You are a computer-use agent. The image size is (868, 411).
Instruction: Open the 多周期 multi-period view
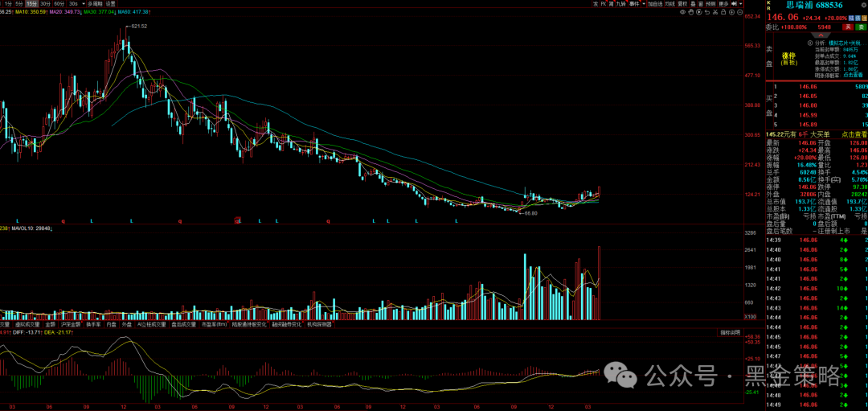[x=95, y=4]
